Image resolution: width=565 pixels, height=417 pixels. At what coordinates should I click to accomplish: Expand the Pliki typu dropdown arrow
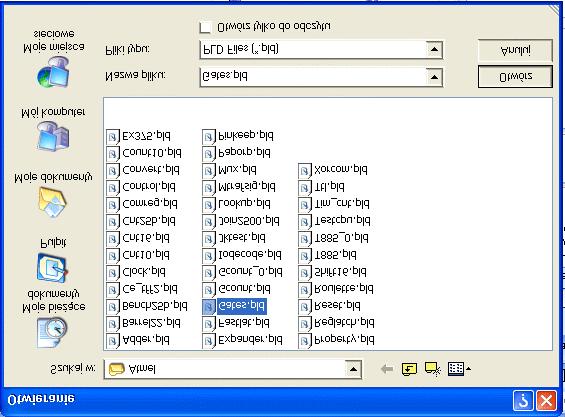(x=434, y=49)
